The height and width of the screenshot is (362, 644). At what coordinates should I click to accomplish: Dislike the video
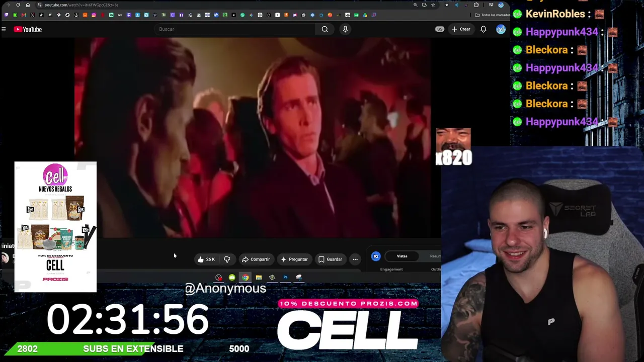pyautogui.click(x=227, y=259)
